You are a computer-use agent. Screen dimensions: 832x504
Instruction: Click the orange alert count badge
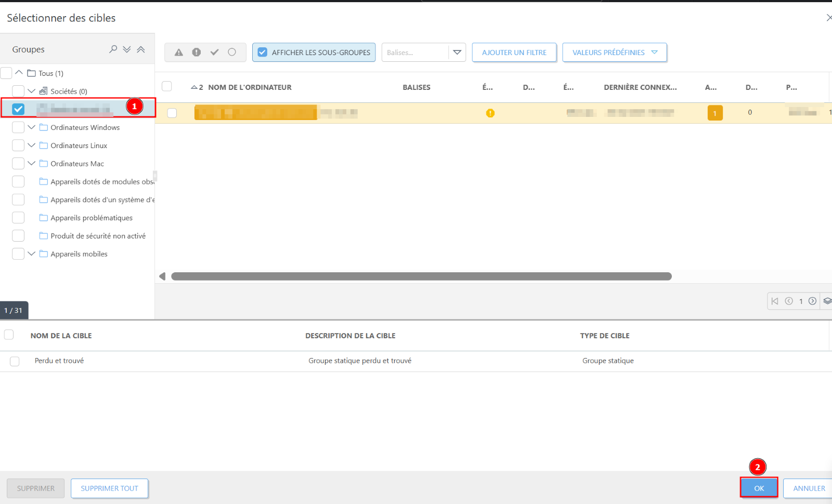[715, 113]
